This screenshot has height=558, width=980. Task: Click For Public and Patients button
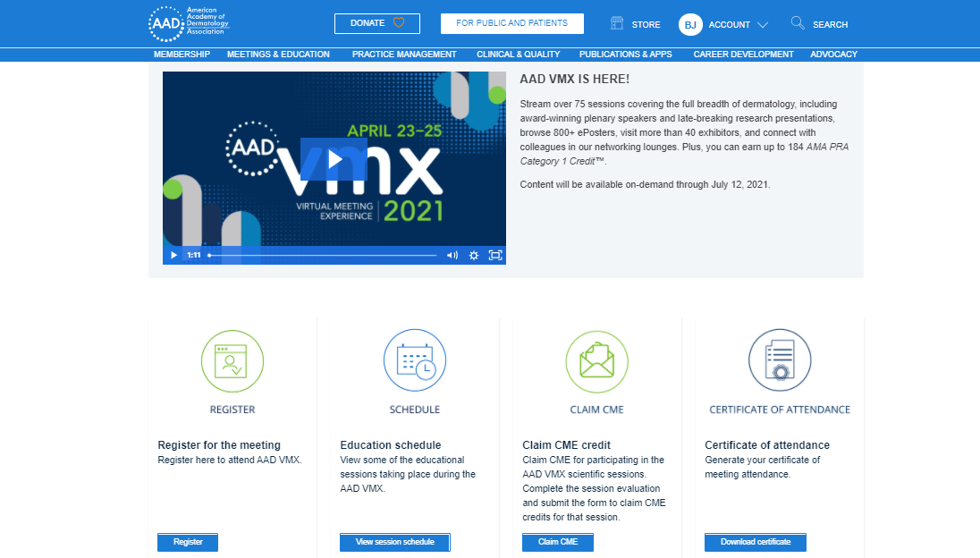[x=511, y=23]
